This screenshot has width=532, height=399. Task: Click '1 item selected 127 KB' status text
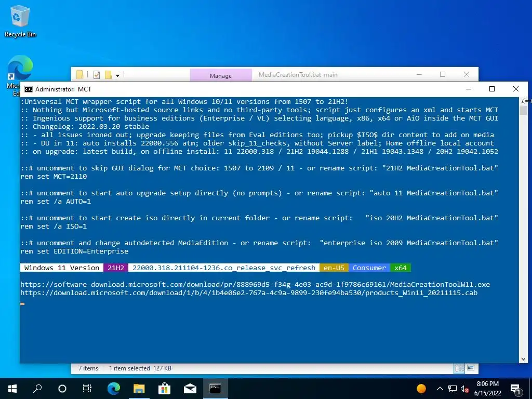pos(140,368)
